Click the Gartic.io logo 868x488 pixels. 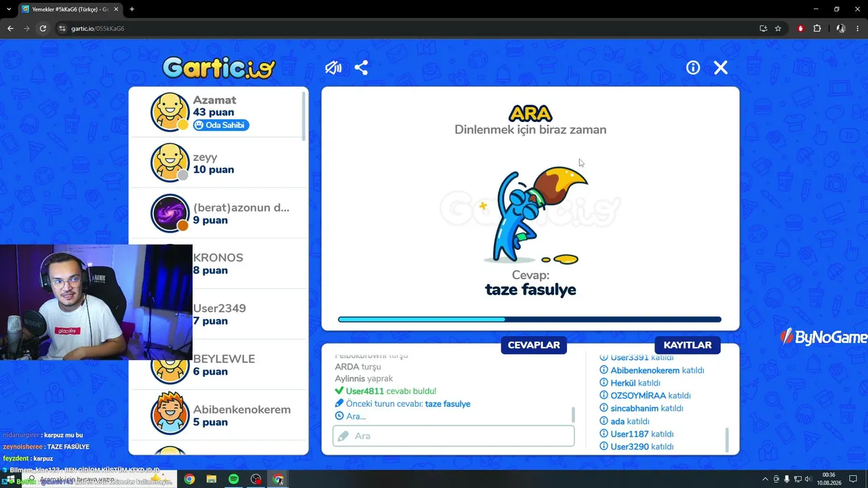[x=218, y=67]
